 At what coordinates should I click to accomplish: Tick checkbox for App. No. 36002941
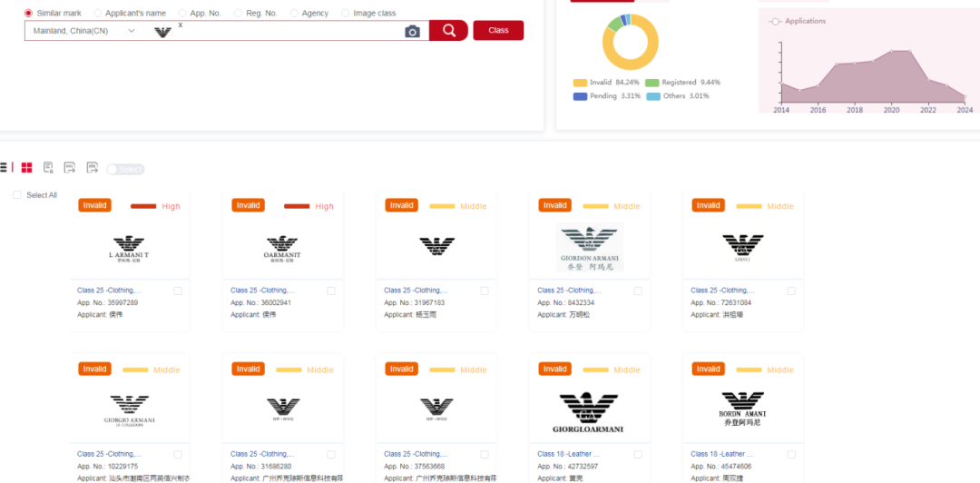click(x=330, y=291)
